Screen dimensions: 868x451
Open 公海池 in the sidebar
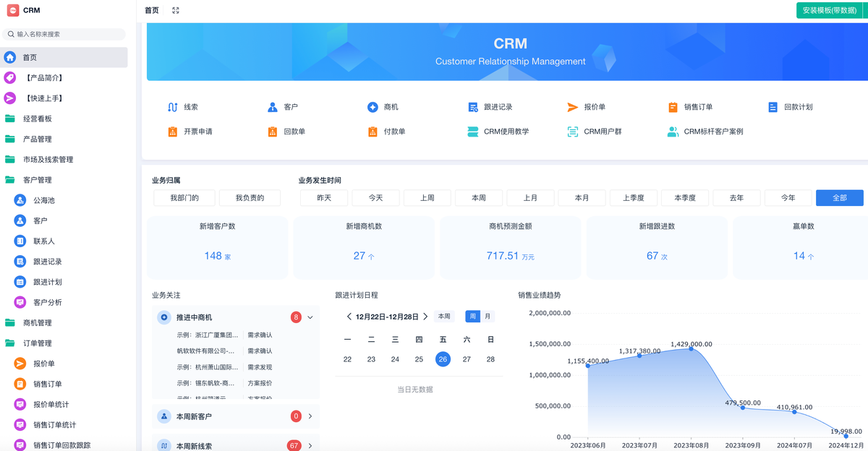click(64, 200)
